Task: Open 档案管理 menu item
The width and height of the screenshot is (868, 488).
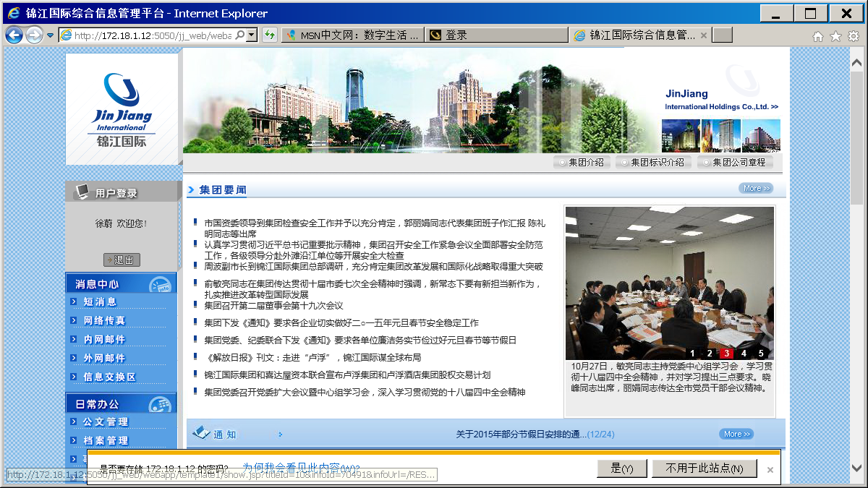Action: coord(105,440)
